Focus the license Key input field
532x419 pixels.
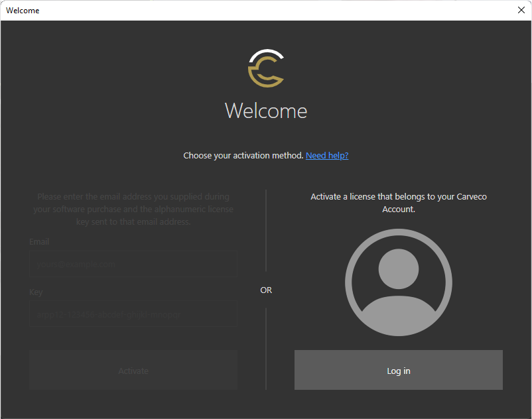coord(133,314)
